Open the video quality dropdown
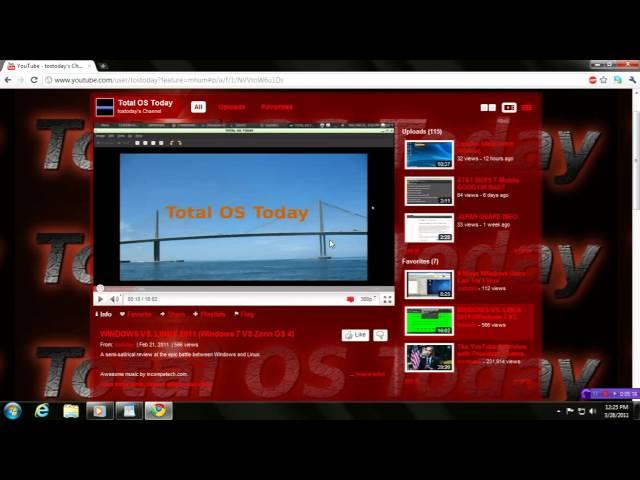640x480 pixels. click(x=368, y=299)
